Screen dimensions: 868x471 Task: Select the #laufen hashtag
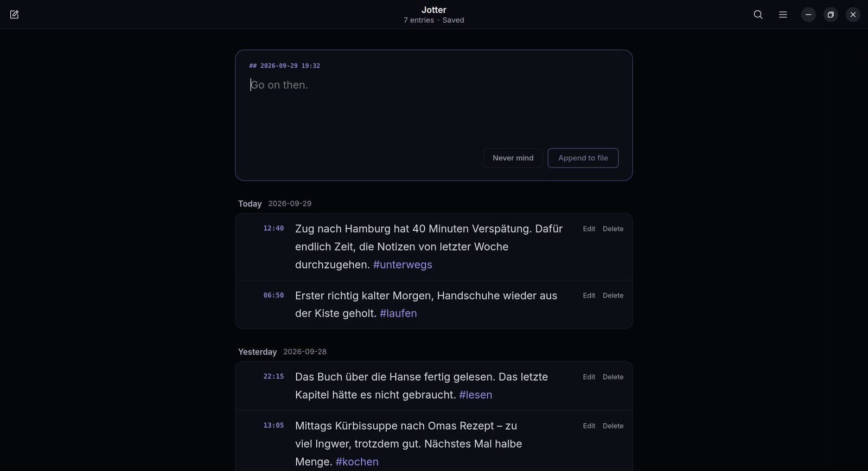click(x=398, y=313)
